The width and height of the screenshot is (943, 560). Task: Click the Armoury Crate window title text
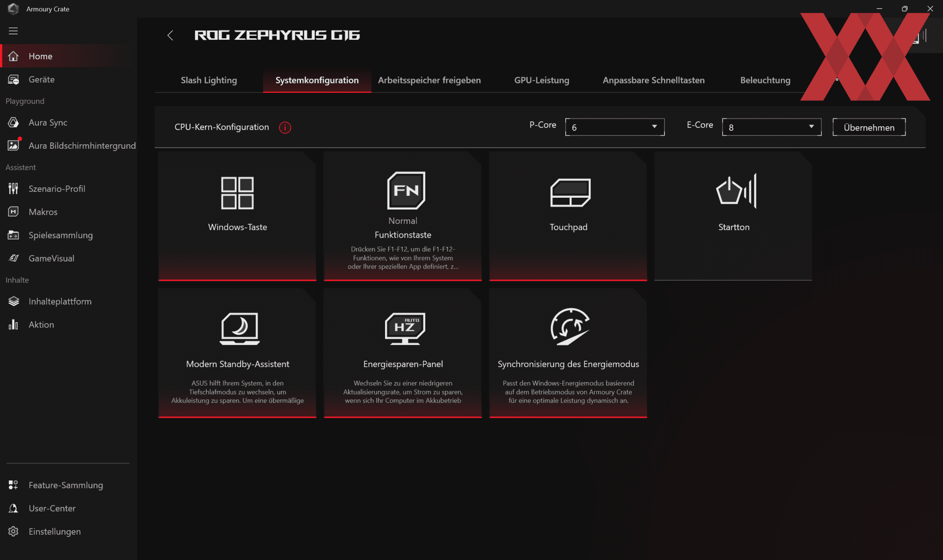pyautogui.click(x=48, y=9)
